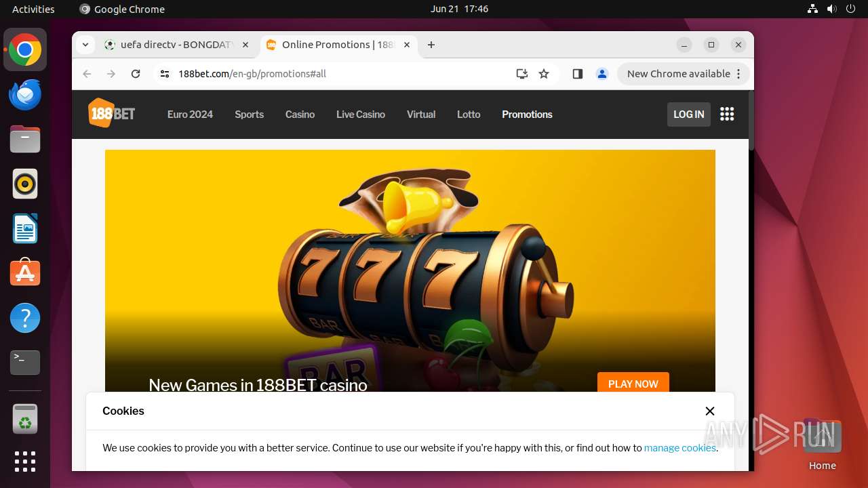This screenshot has height=488, width=868.
Task: Open Chrome three-dot menu
Action: (x=738, y=74)
